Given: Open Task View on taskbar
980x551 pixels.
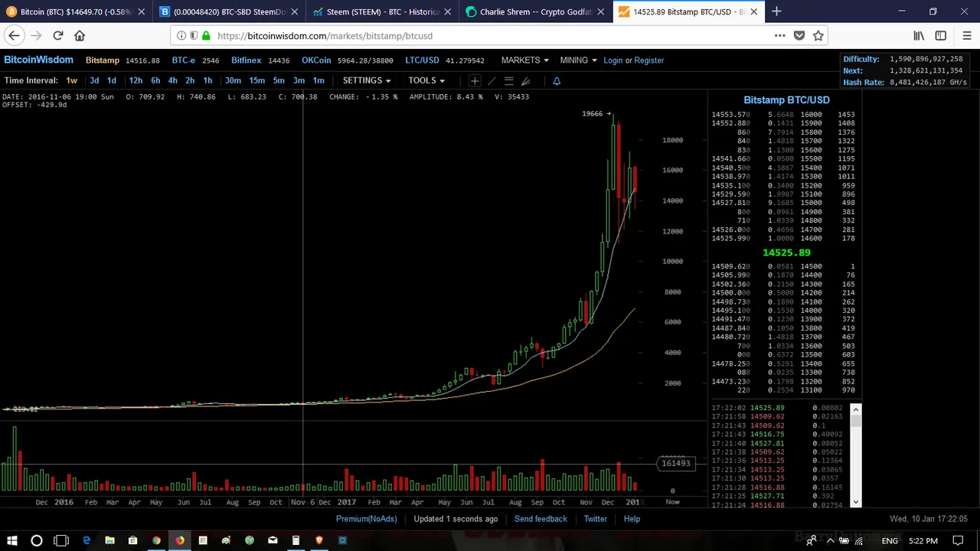Looking at the screenshot, I should tap(61, 541).
